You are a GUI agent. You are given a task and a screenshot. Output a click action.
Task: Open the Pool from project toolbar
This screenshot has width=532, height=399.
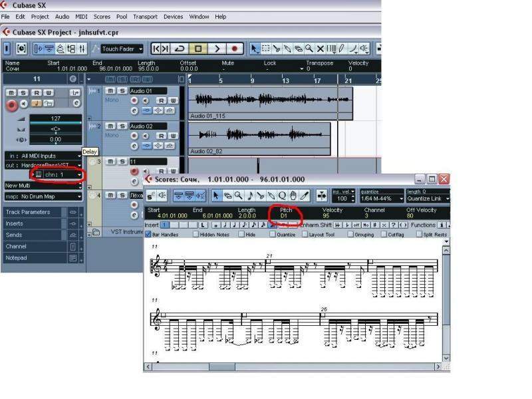click(71, 49)
